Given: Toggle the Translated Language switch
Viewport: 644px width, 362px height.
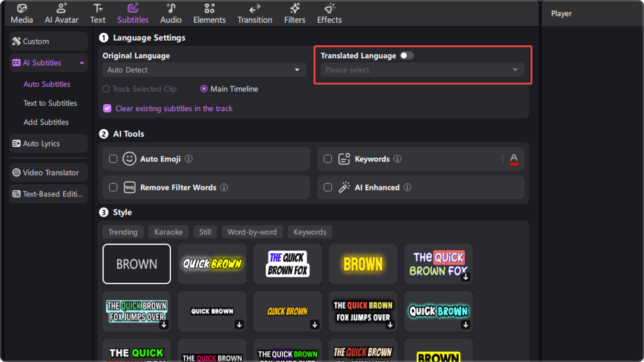Looking at the screenshot, I should (x=407, y=56).
